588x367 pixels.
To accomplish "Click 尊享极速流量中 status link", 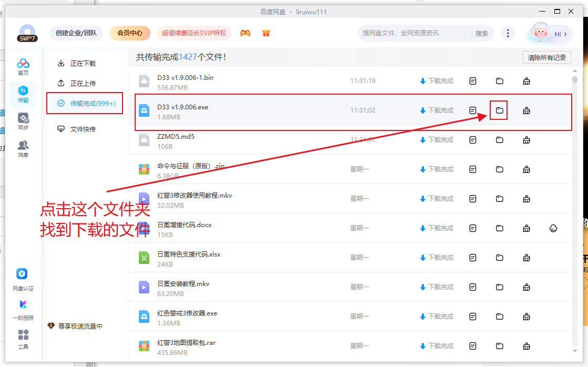I will click(75, 326).
